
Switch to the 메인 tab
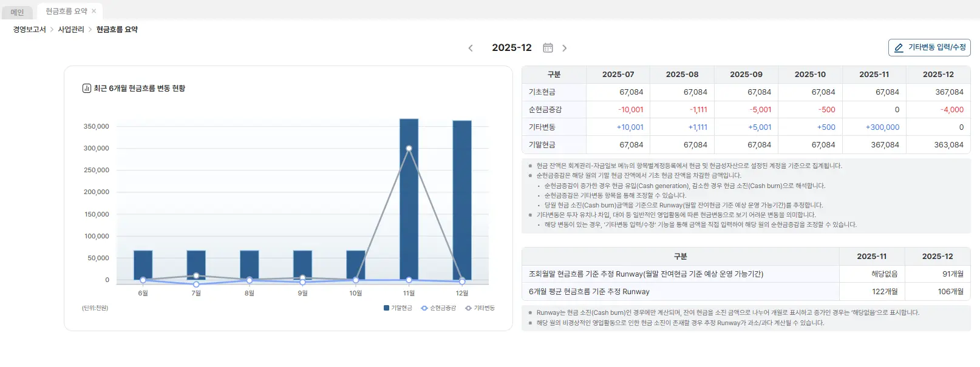(x=17, y=12)
